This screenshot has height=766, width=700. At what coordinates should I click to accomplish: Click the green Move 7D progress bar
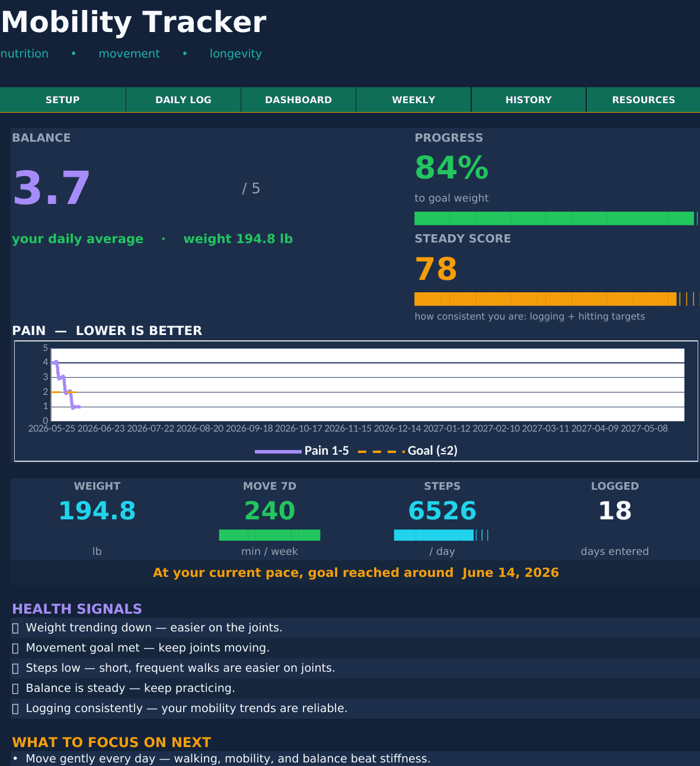[270, 535]
